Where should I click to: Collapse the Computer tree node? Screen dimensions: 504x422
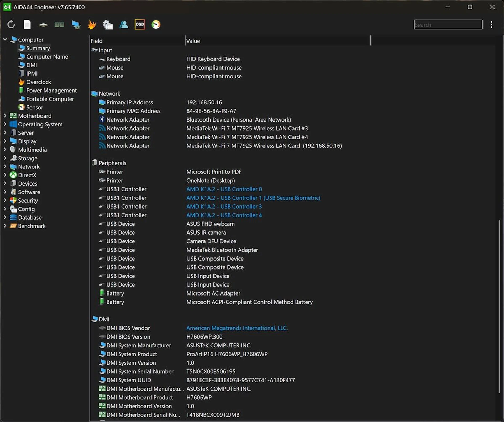[5, 39]
